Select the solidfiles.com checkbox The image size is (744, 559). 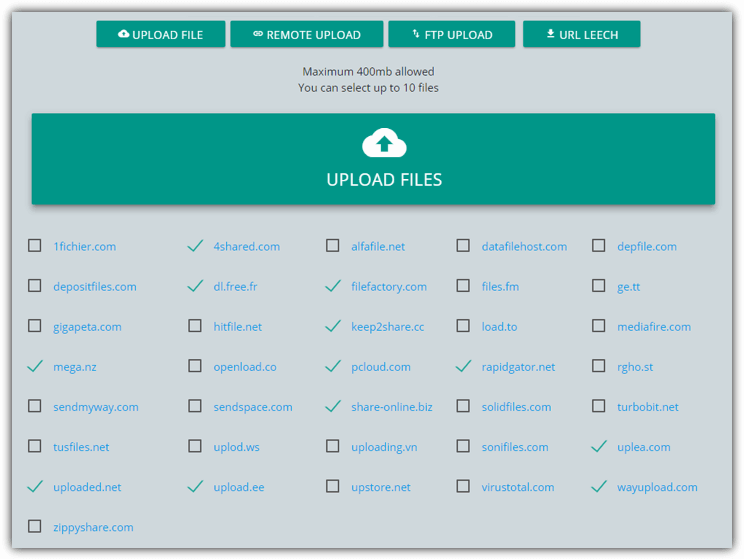463,406
